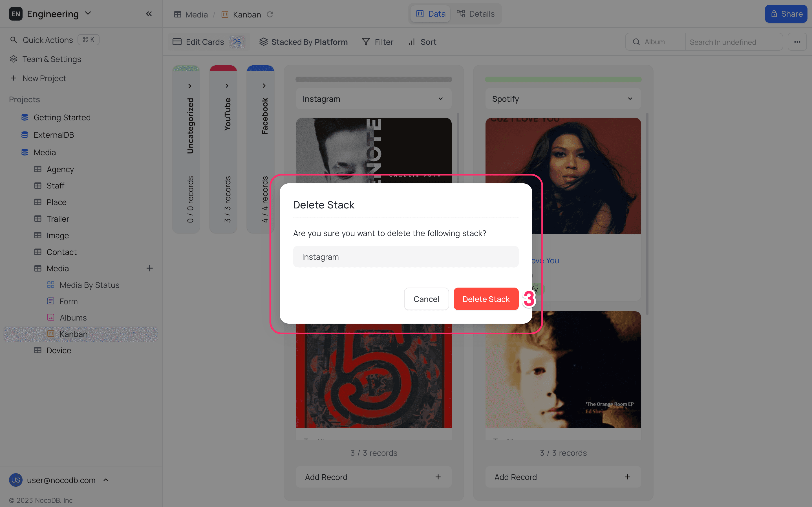Open Stacked By Platform layers icon
Viewport: 812px width, 507px height.
point(263,42)
